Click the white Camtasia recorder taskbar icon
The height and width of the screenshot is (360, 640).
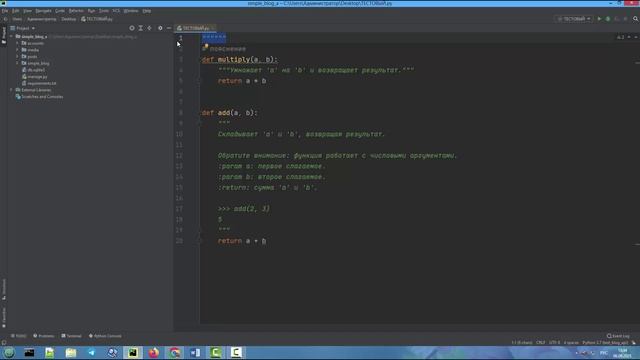tap(236, 353)
